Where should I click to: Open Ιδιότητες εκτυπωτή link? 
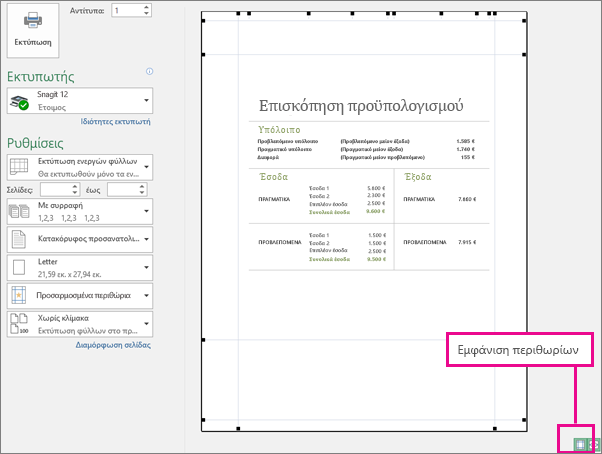[115, 122]
